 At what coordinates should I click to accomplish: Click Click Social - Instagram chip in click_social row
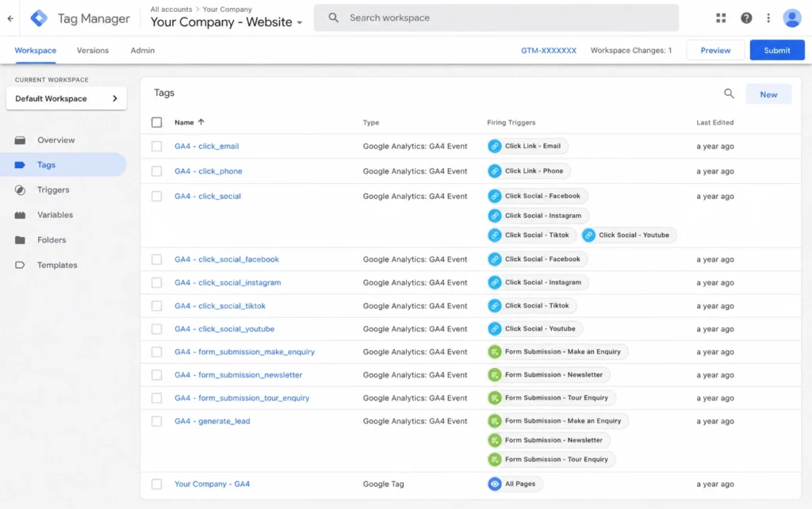point(538,216)
